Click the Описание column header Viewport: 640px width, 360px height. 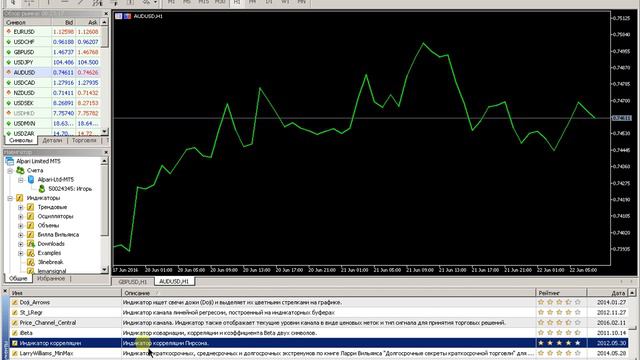coord(329,293)
